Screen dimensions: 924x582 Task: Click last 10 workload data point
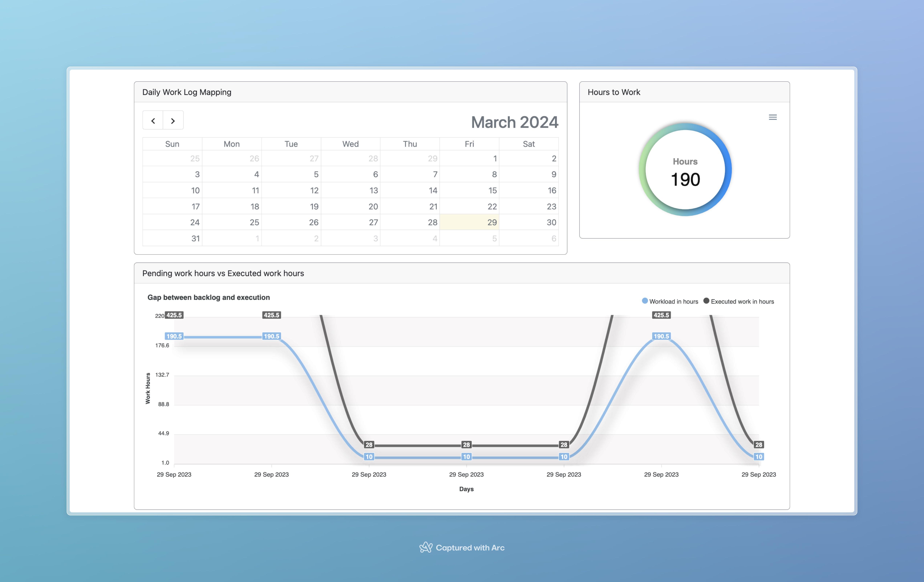(758, 457)
